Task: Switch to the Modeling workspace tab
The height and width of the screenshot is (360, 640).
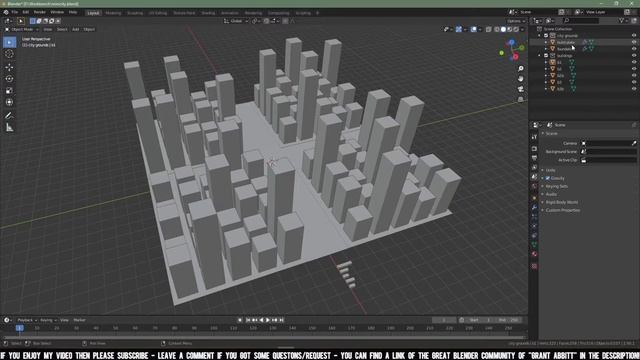Action: coord(113,13)
